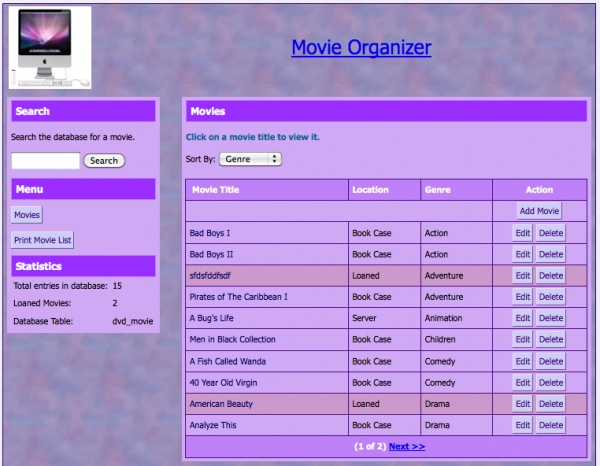The width and height of the screenshot is (600, 466).
Task: Click the iMac logo image
Action: pos(50,47)
